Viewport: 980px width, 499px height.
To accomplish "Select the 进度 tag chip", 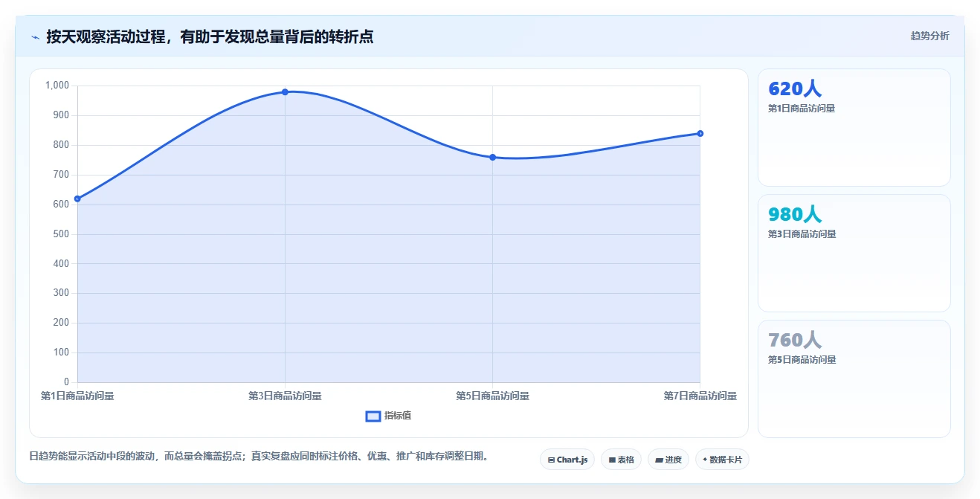I will coord(668,460).
